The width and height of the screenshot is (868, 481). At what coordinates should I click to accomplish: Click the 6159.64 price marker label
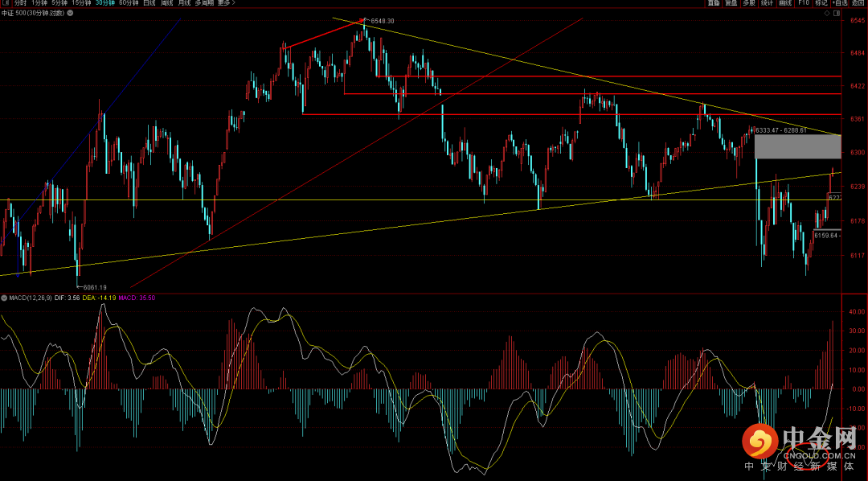(827, 236)
